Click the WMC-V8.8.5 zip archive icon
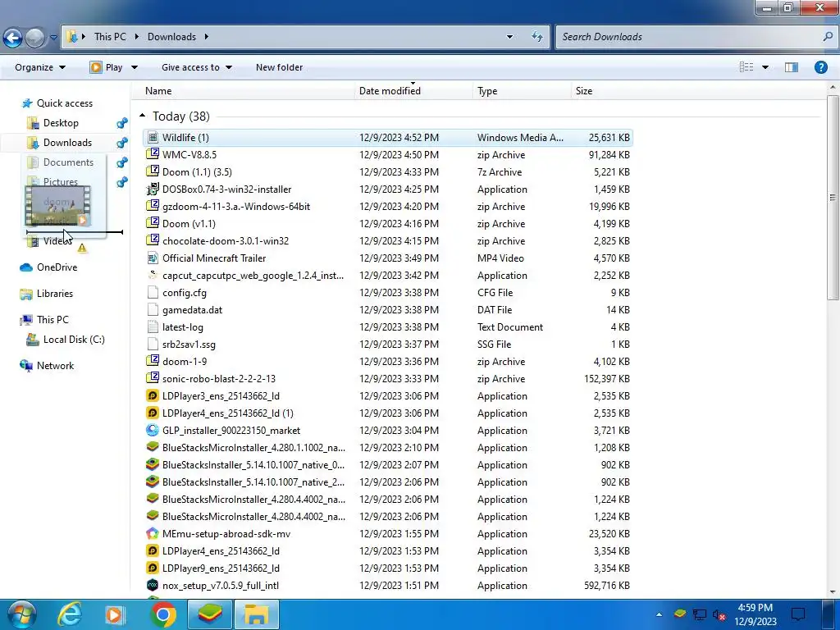This screenshot has width=840, height=630. coord(153,154)
